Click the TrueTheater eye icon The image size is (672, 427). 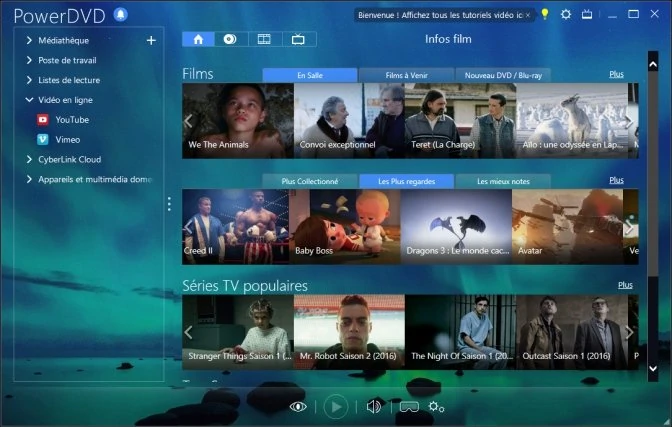(x=298, y=406)
